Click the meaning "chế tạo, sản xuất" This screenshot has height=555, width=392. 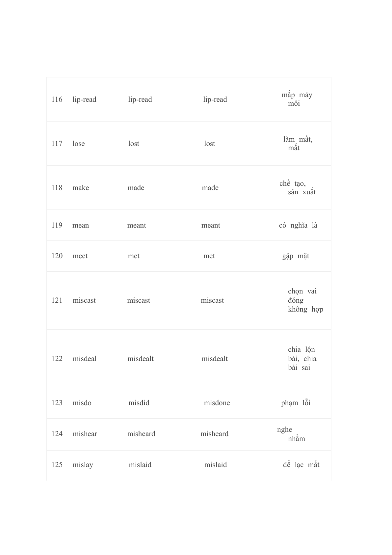(x=297, y=188)
